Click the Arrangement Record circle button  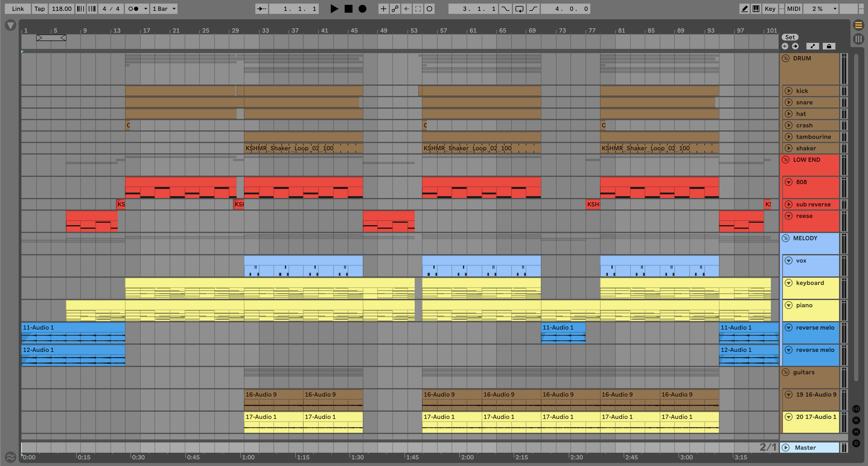tap(362, 9)
